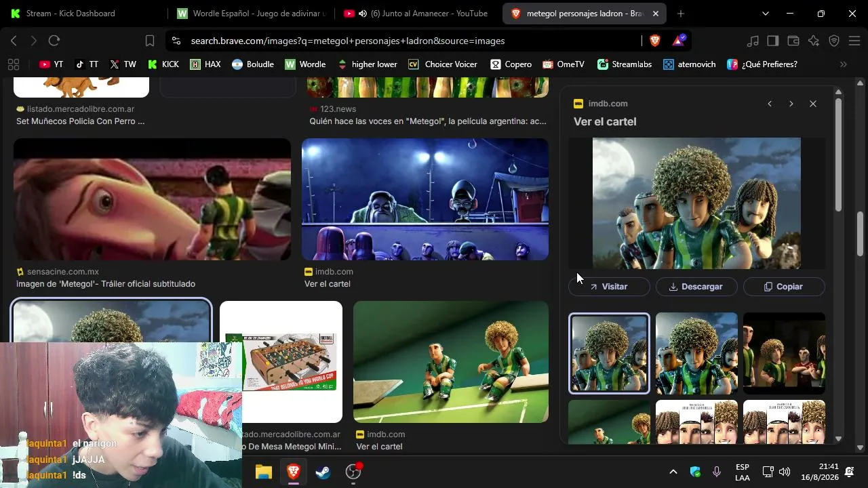Image resolution: width=868 pixels, height=488 pixels.
Task: Select the dark locker-room related thumbnail
Action: coord(784,353)
